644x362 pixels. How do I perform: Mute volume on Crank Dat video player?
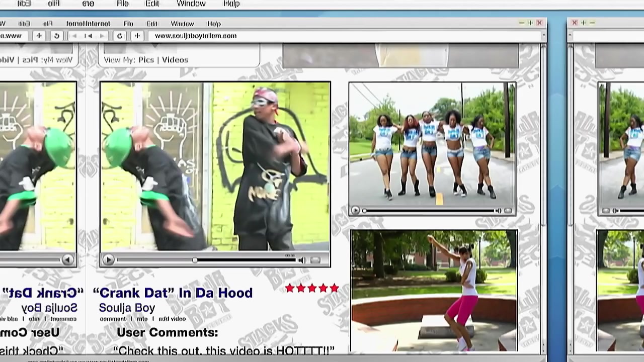pyautogui.click(x=301, y=260)
